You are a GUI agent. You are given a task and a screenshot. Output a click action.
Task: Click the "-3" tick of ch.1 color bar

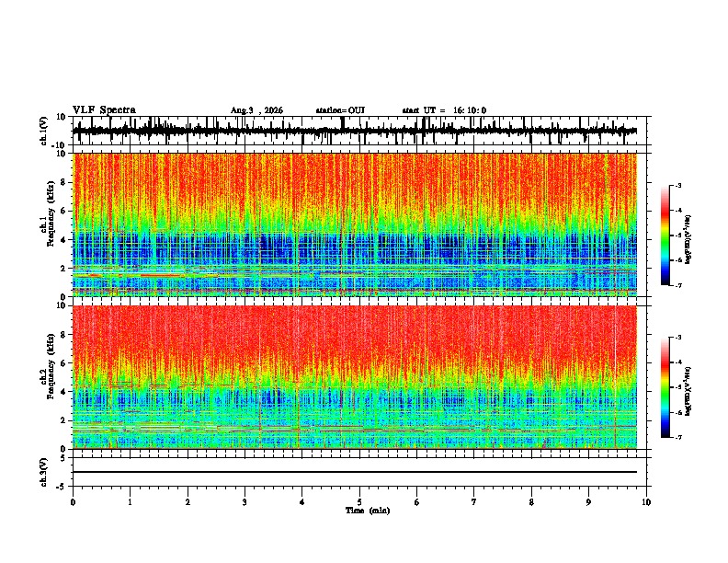pos(677,185)
